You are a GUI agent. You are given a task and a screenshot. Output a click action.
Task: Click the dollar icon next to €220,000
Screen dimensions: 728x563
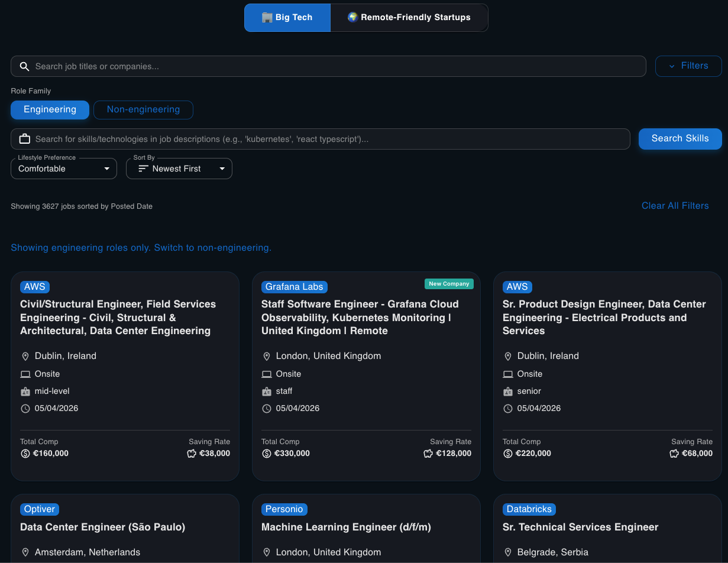[x=508, y=454]
